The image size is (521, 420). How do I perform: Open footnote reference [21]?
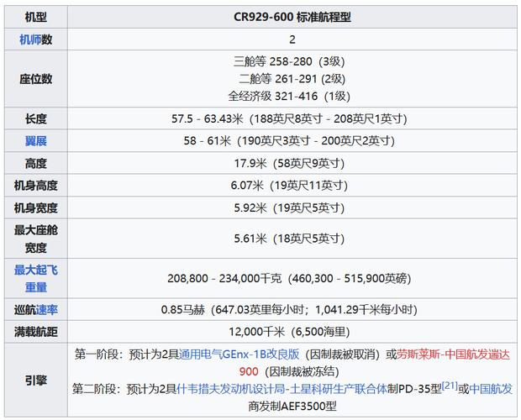pos(450,386)
